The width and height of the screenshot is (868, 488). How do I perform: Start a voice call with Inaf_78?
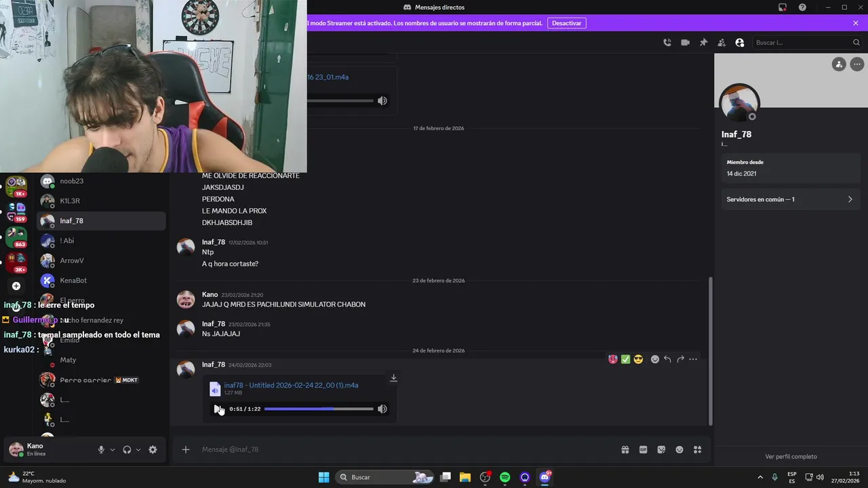coord(667,43)
